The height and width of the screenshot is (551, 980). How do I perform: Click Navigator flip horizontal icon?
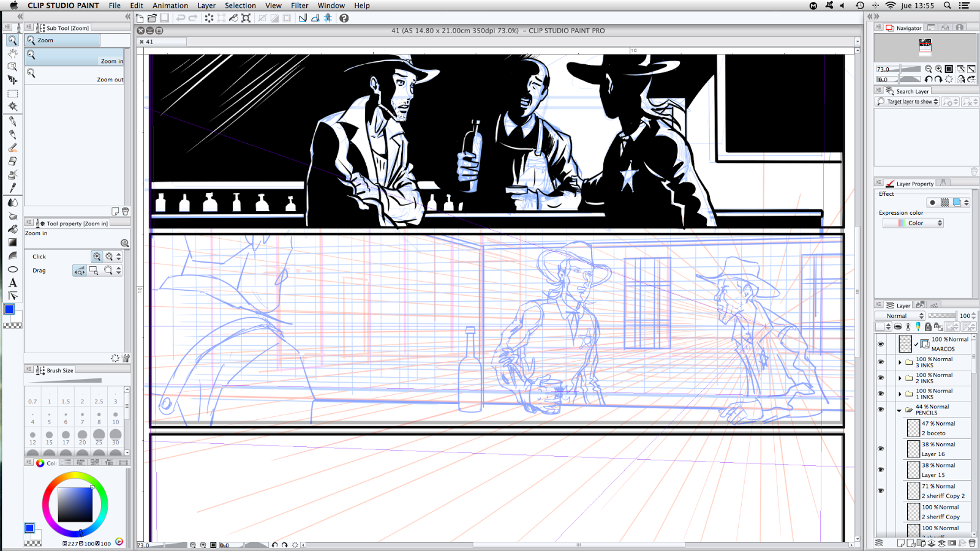tap(961, 80)
